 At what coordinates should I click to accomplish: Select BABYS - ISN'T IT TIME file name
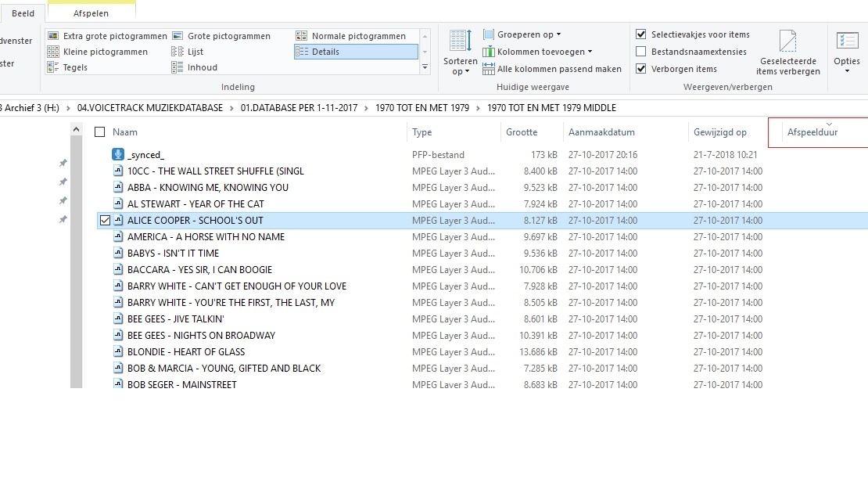174,253
